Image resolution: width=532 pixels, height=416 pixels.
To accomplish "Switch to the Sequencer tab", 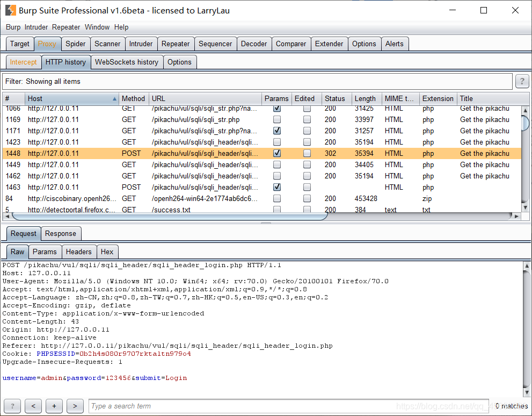I will coord(215,44).
